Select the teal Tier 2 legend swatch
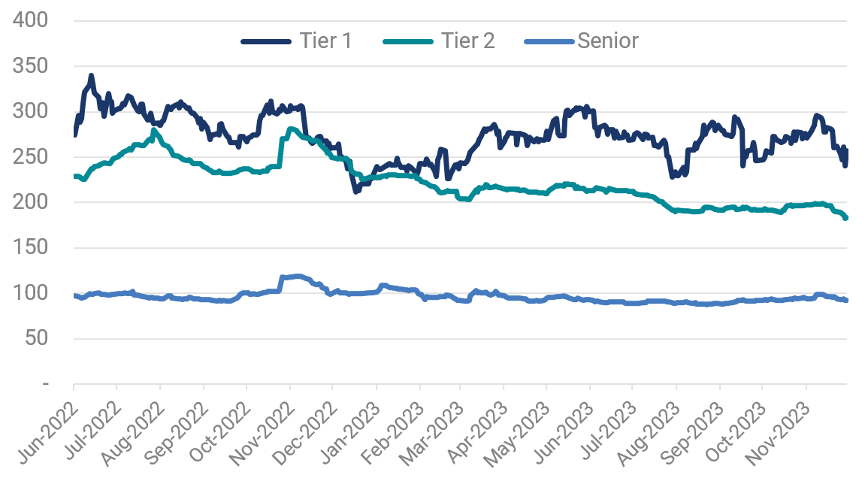The height and width of the screenshot is (478, 868). pos(409,41)
